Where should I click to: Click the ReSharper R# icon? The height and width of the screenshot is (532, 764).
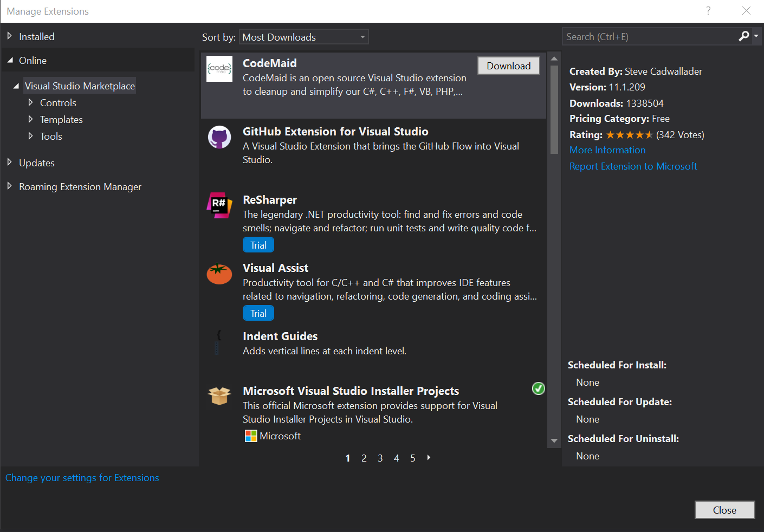pyautogui.click(x=219, y=205)
